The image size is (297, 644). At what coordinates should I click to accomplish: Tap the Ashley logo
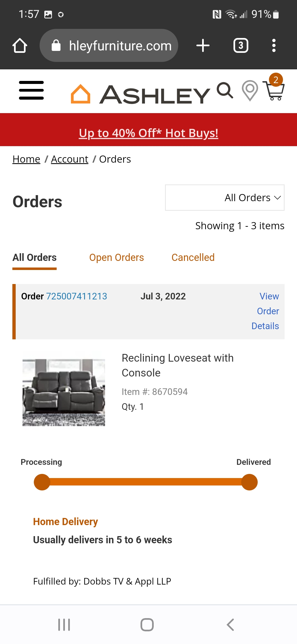(x=140, y=94)
